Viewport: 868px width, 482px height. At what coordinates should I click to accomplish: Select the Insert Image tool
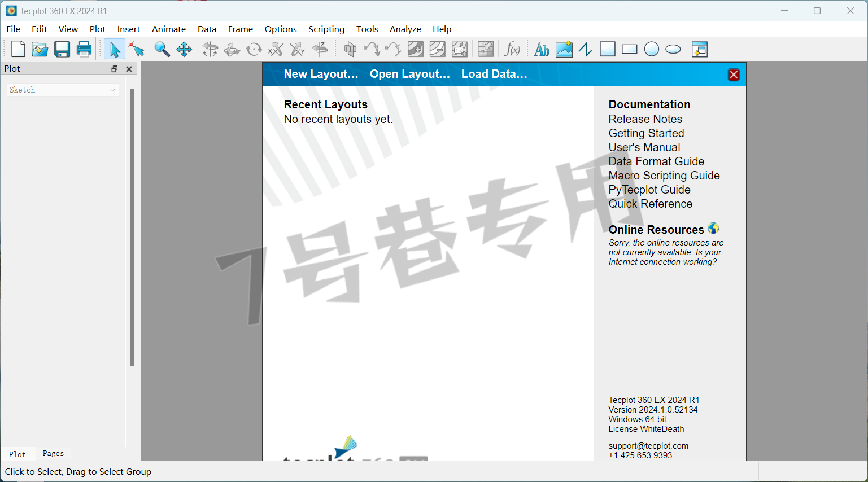[x=564, y=50]
